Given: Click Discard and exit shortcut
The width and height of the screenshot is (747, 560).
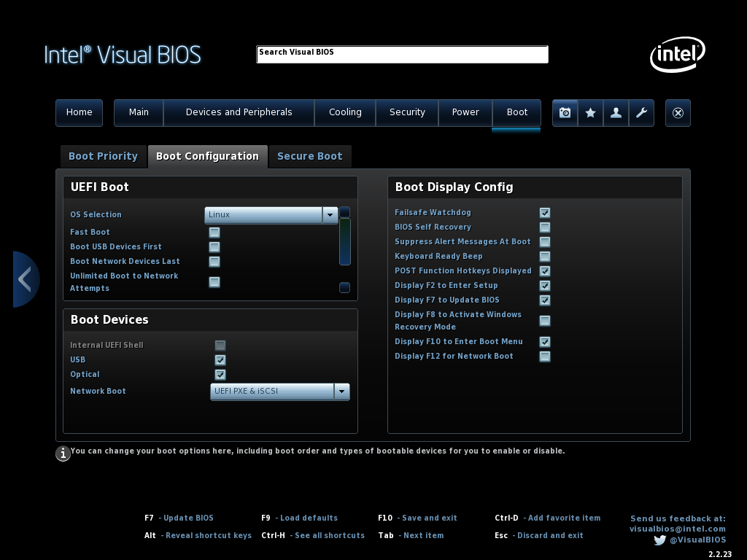Looking at the screenshot, I should 539,536.
